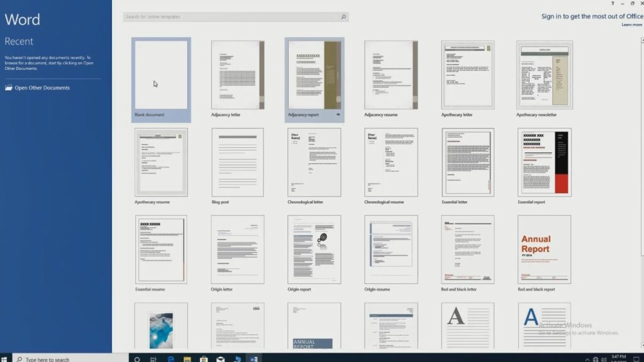Select the Blog post template
644x362 pixels.
pyautogui.click(x=238, y=162)
